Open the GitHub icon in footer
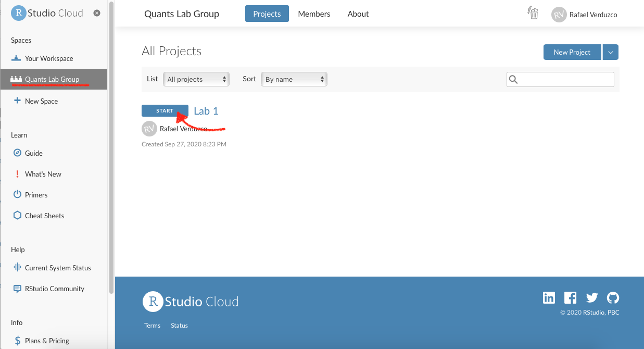 click(x=613, y=298)
